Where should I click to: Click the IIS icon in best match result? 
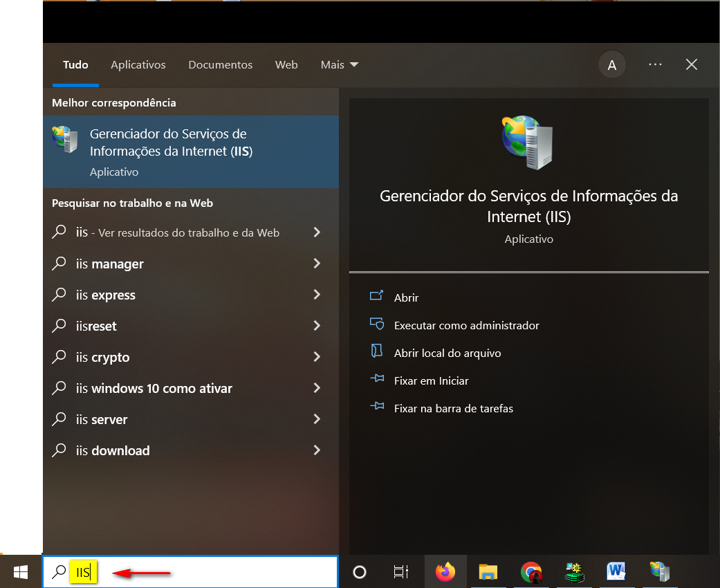pos(65,139)
